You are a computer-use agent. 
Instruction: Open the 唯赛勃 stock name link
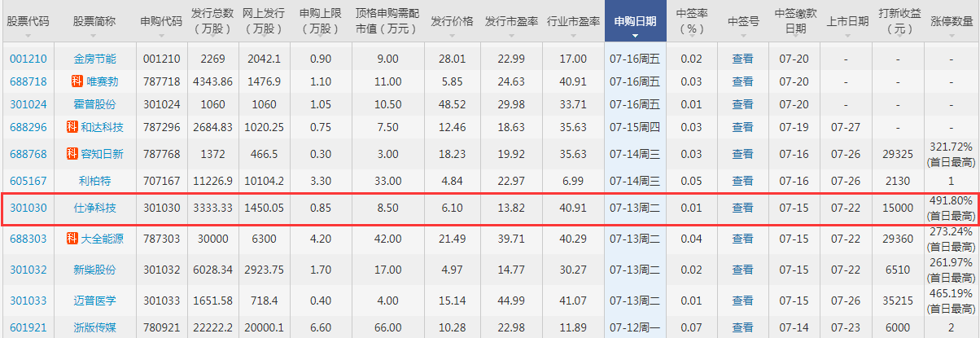click(x=102, y=81)
